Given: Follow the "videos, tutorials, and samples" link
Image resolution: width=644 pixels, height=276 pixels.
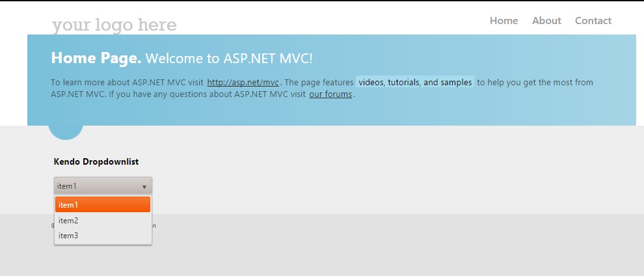Looking at the screenshot, I should pos(415,83).
